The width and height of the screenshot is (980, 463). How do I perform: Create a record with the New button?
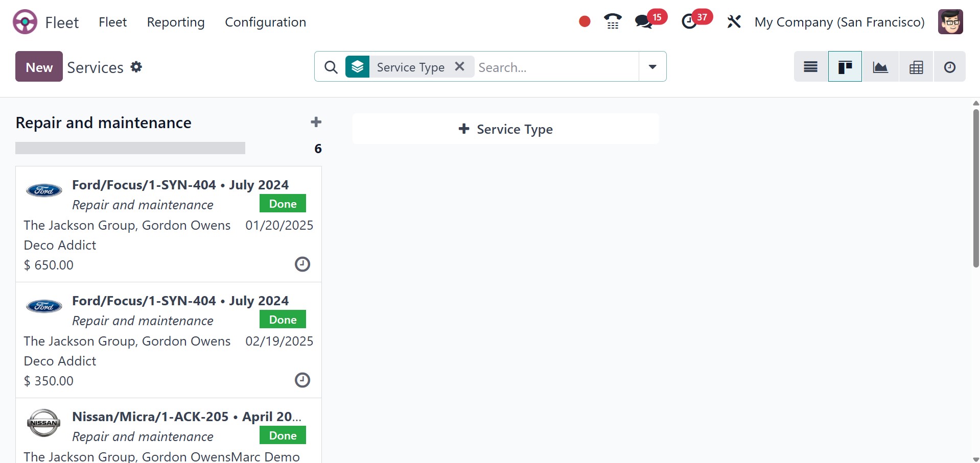click(38, 66)
